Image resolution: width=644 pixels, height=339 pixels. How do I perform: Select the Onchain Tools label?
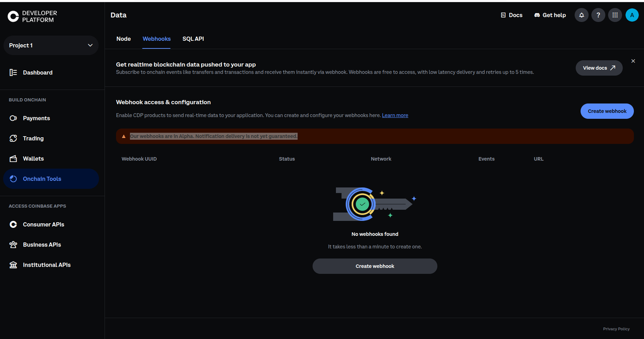(42, 179)
